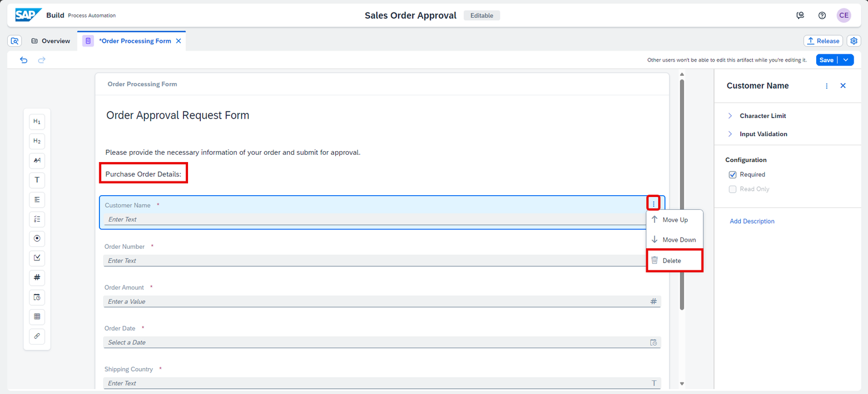
Task: Click the scrollbar down arrow
Action: coord(682,383)
